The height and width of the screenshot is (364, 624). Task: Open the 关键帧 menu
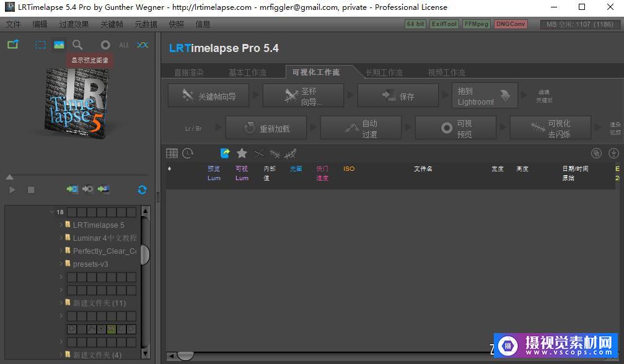tap(112, 24)
